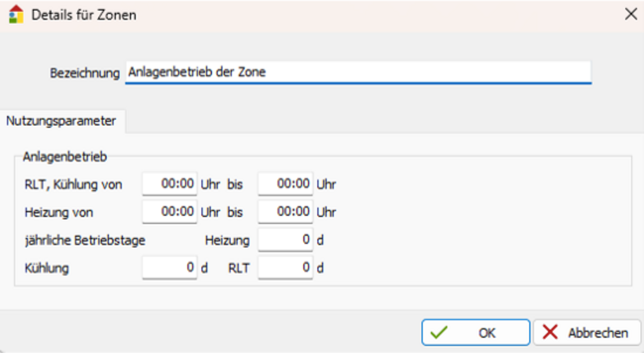Confirm the dialog with the OK button
644x353 pixels.
tap(475, 333)
